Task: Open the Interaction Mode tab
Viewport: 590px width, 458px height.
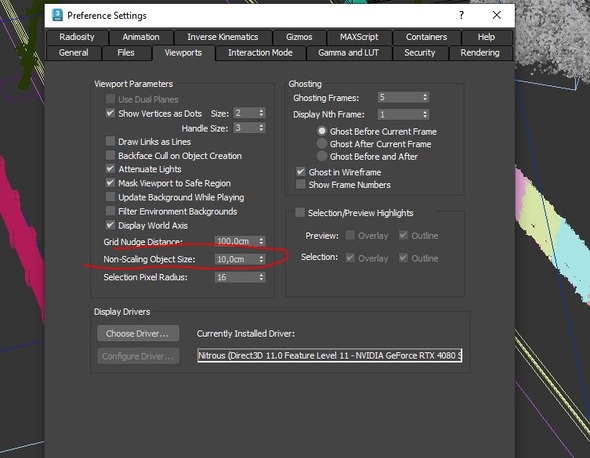Action: coord(260,53)
